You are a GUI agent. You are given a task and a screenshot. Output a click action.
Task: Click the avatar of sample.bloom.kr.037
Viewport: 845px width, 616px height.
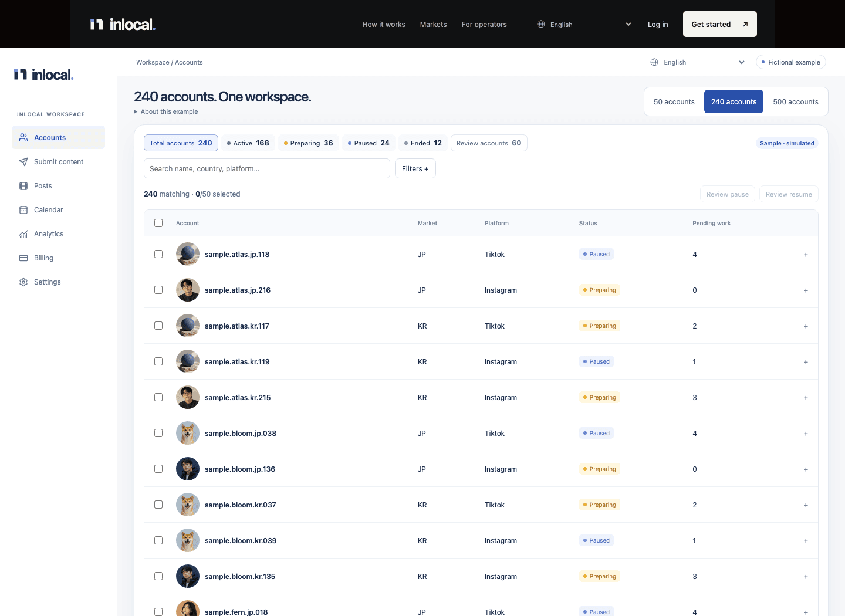coord(188,505)
